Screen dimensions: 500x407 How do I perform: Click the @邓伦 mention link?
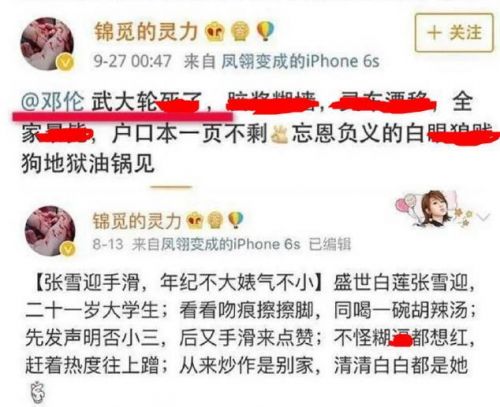[x=52, y=101]
